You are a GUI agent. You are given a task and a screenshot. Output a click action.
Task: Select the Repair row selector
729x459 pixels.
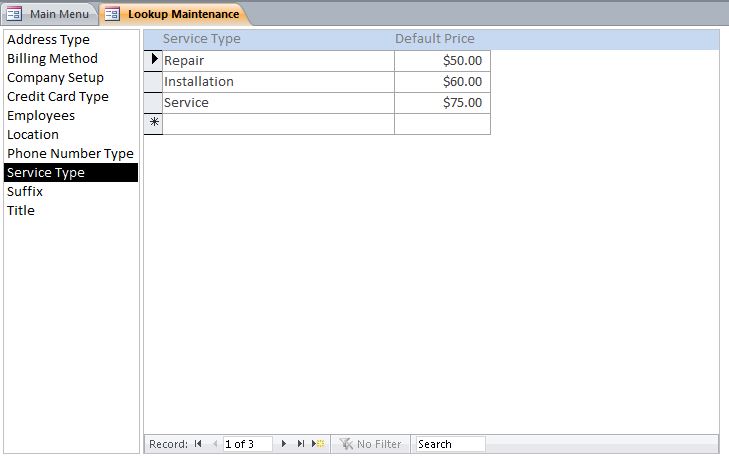(x=153, y=60)
